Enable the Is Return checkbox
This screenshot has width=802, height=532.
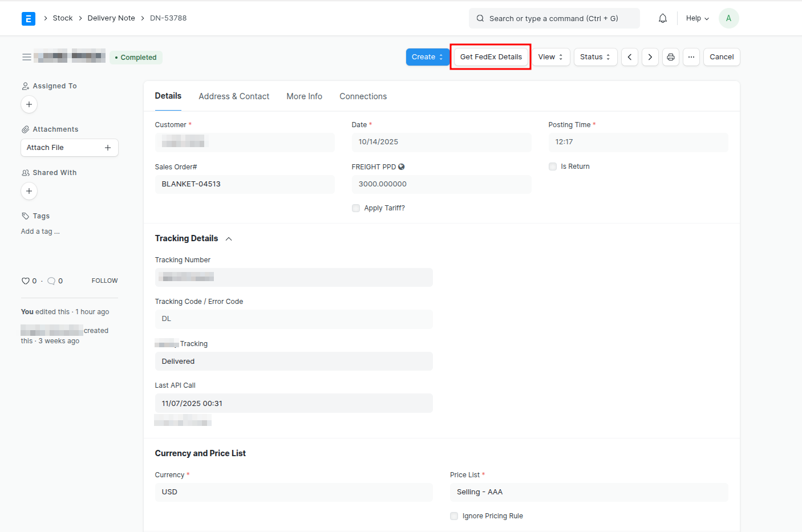coord(553,166)
